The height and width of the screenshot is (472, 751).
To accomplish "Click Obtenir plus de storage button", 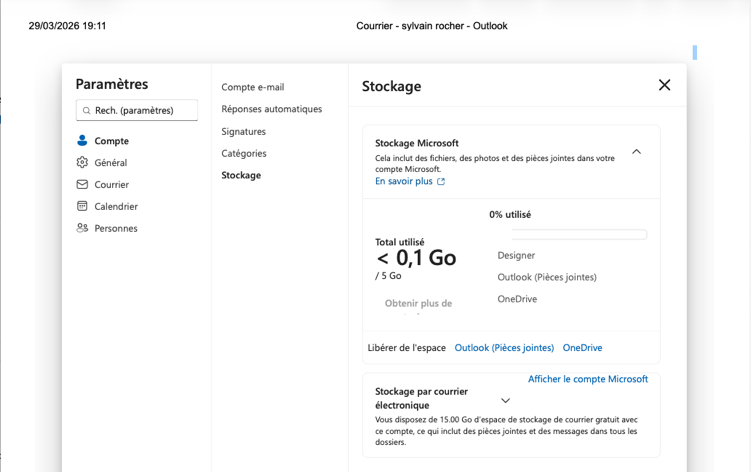I will point(418,303).
